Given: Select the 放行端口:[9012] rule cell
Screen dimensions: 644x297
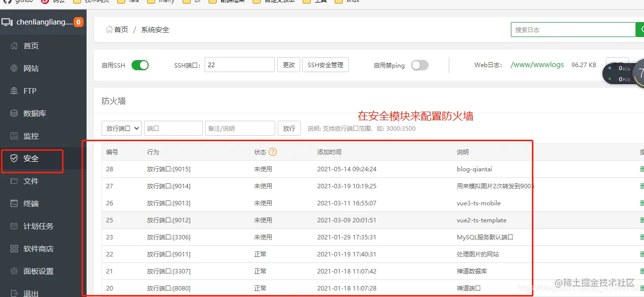Looking at the screenshot, I should click(169, 220).
